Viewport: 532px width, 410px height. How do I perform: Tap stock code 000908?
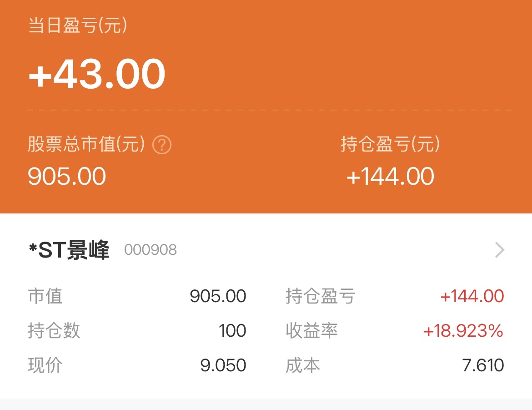(x=151, y=250)
